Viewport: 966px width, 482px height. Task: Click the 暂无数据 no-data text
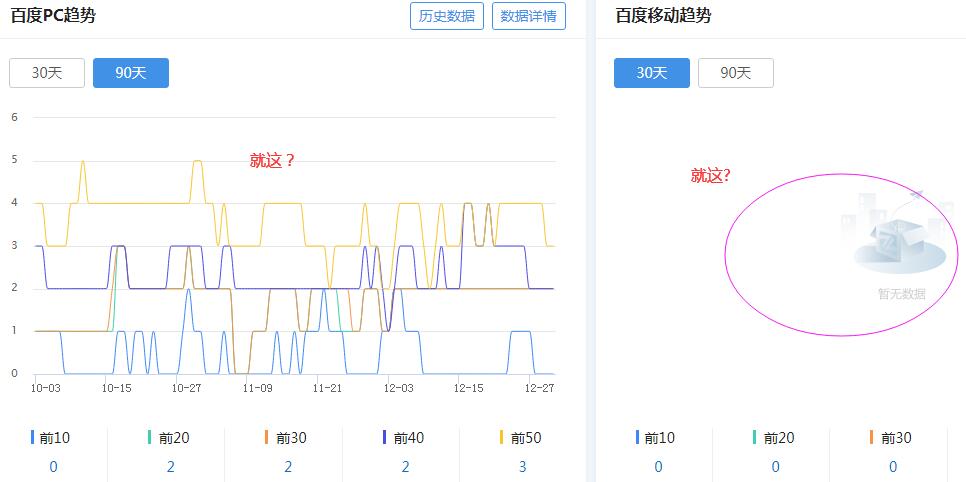901,294
